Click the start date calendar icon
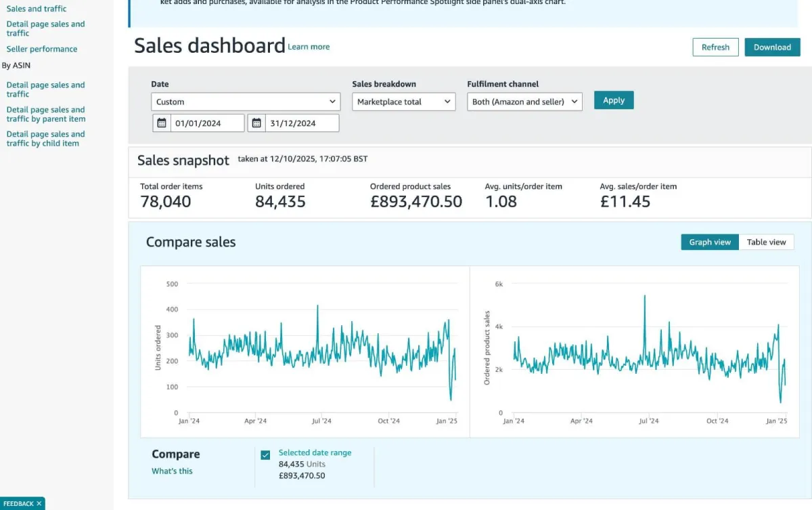The height and width of the screenshot is (510, 812). pos(162,123)
